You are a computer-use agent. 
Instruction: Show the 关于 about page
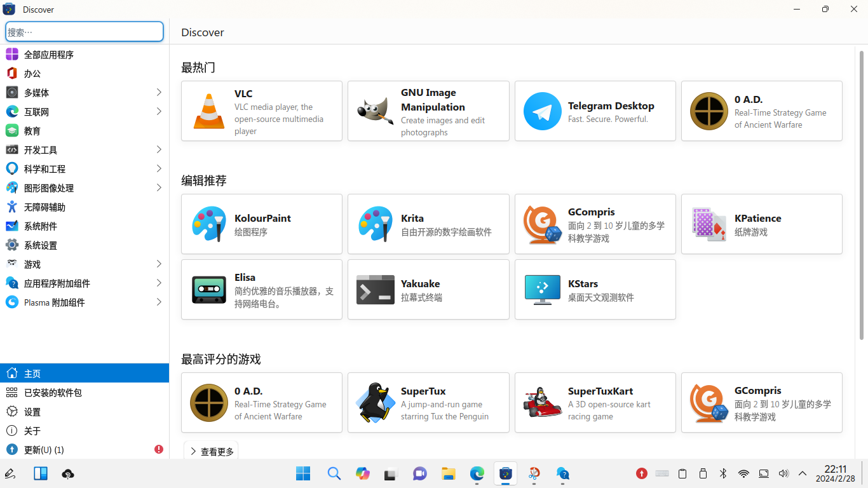click(85, 431)
